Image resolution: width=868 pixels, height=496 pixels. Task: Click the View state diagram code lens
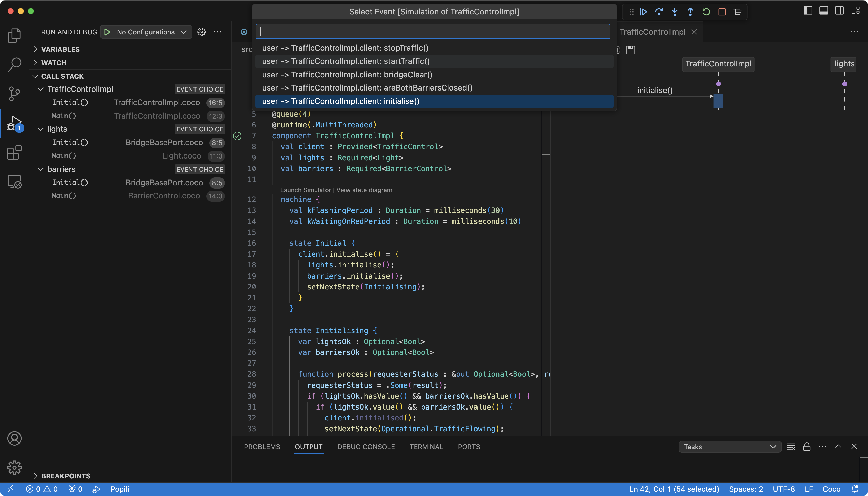coord(364,190)
